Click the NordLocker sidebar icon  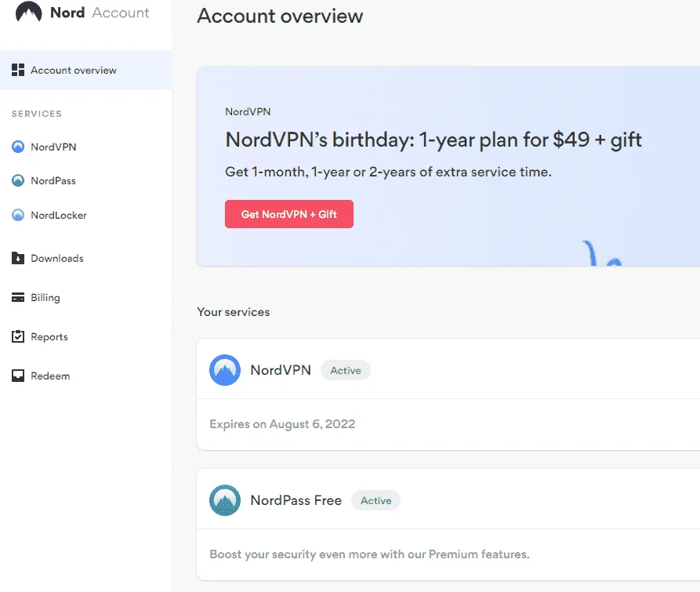click(18, 215)
